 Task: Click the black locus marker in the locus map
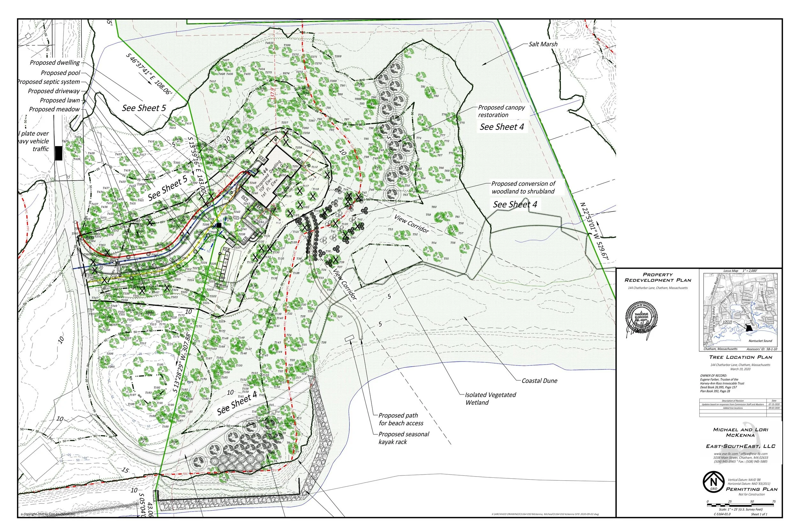pyautogui.click(x=749, y=328)
